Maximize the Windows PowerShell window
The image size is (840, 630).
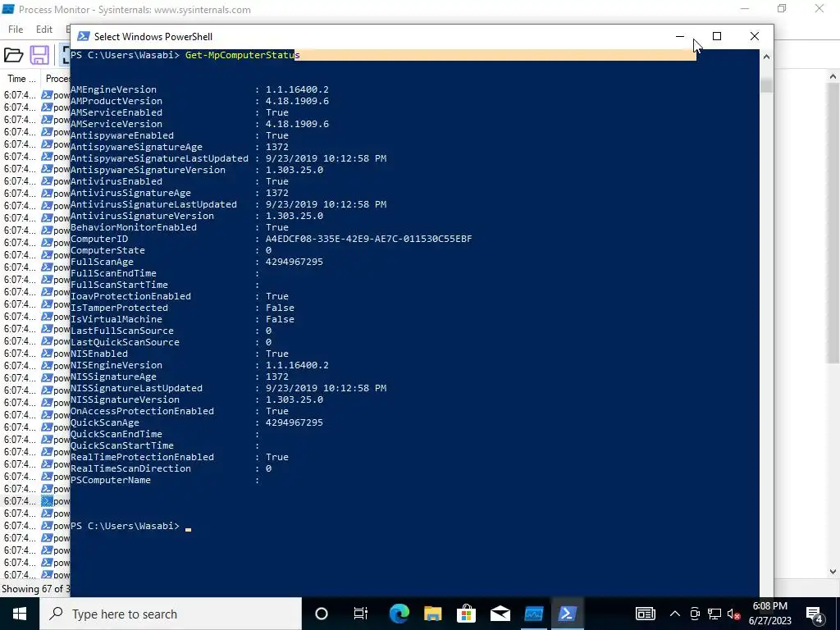pyautogui.click(x=717, y=36)
